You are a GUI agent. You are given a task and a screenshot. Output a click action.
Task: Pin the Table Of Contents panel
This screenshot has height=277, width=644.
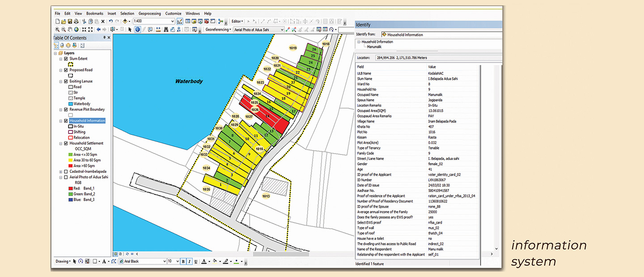point(105,38)
